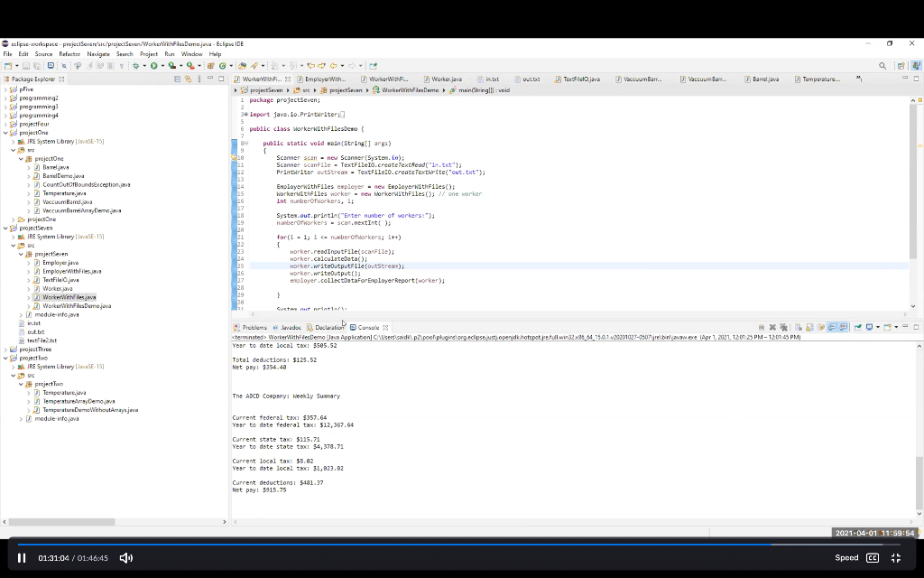The width and height of the screenshot is (924, 578).
Task: Collapse the projectSeven project node
Action: click(6, 228)
